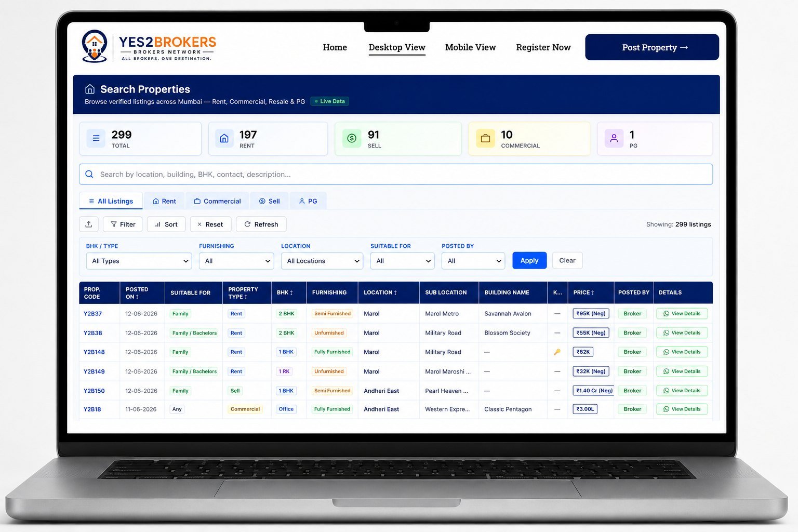The image size is (798, 532).
Task: Click the Reset toolbar button
Action: tap(210, 224)
